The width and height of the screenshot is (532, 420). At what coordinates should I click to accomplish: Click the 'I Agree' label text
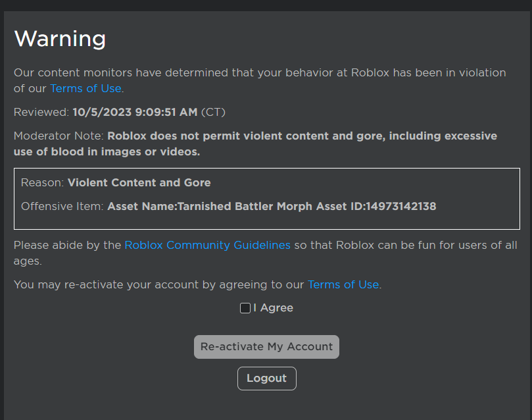(273, 308)
